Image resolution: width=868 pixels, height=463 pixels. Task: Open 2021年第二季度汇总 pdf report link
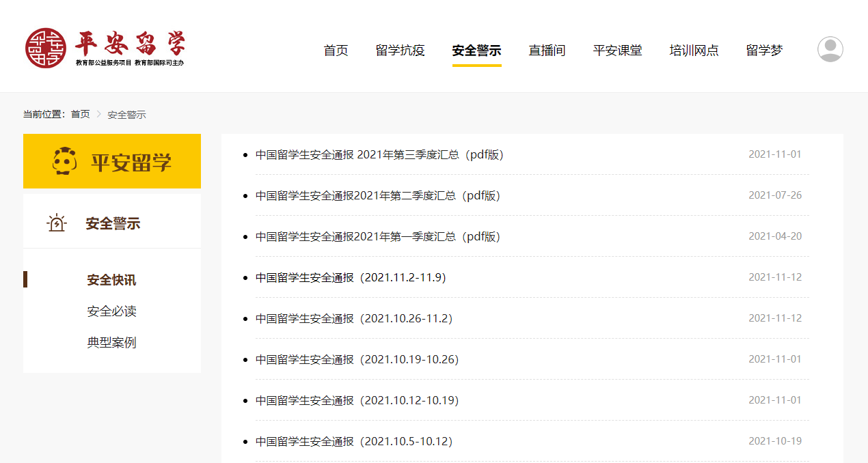(378, 195)
